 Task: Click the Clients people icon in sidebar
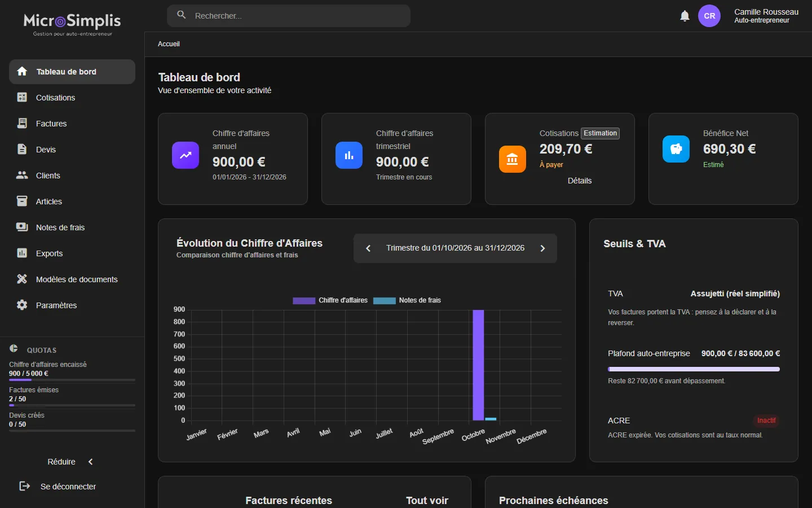point(22,176)
